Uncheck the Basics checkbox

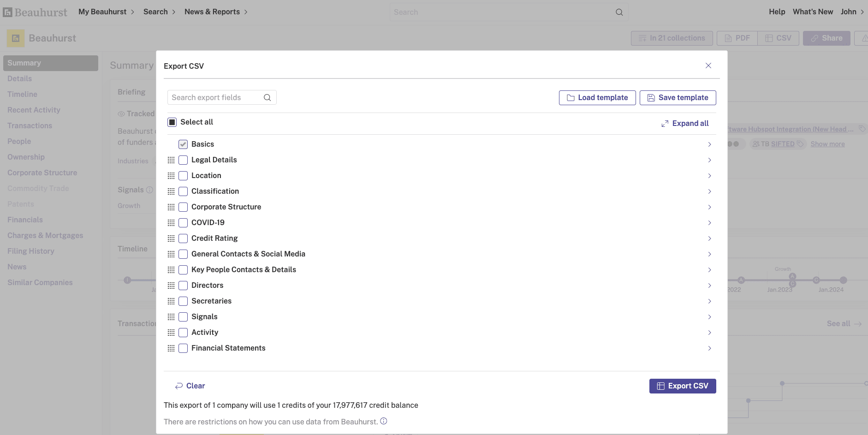tap(183, 144)
